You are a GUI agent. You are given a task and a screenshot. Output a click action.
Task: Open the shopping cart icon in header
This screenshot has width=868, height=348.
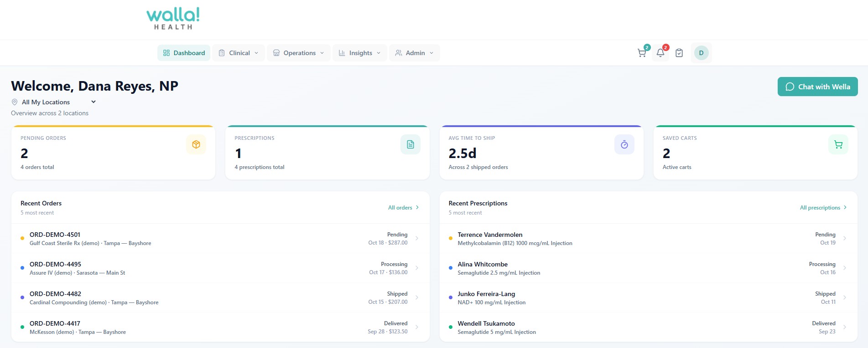click(642, 53)
